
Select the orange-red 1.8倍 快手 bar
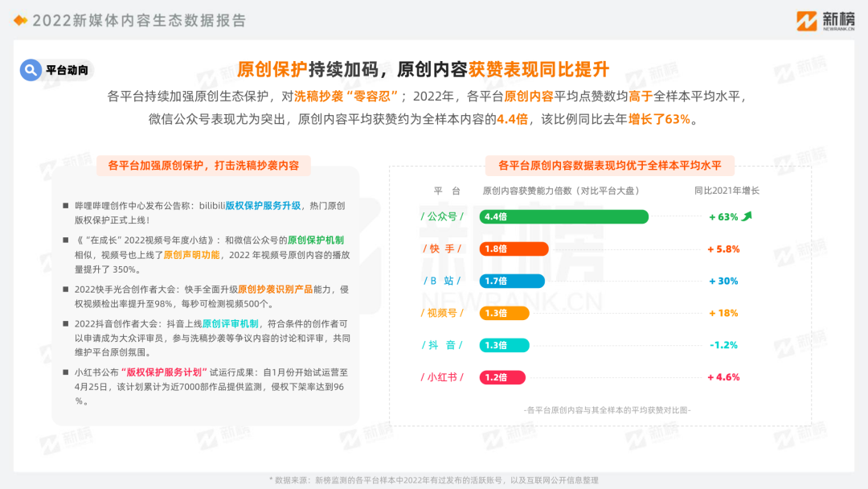coord(514,249)
